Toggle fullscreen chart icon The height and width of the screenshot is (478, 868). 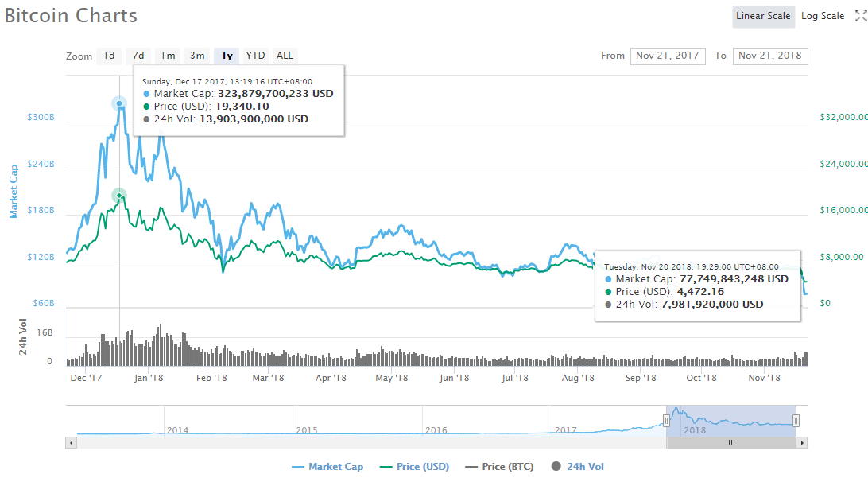(861, 16)
